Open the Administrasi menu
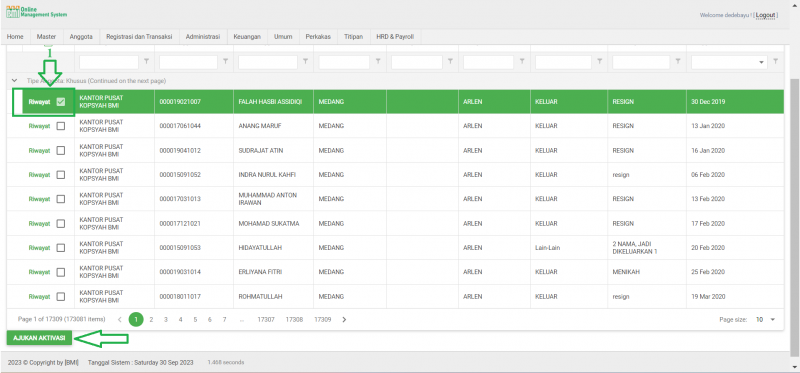 point(203,37)
